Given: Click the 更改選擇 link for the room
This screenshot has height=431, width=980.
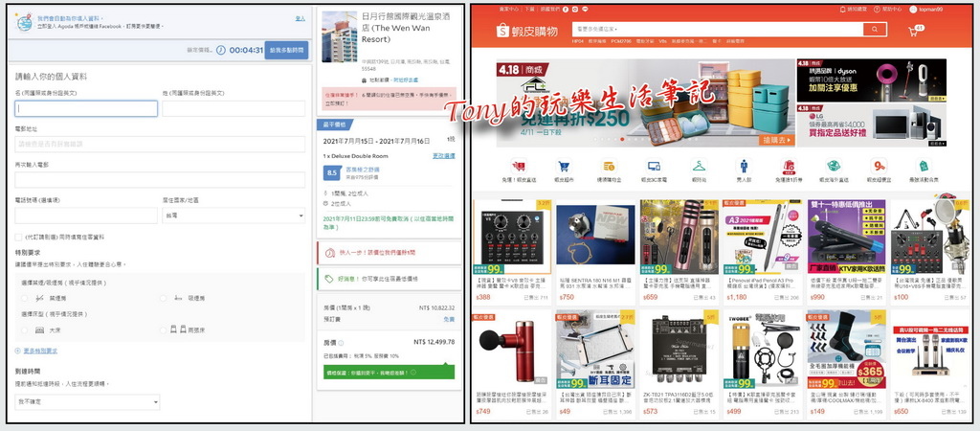Looking at the screenshot, I should coord(444,156).
